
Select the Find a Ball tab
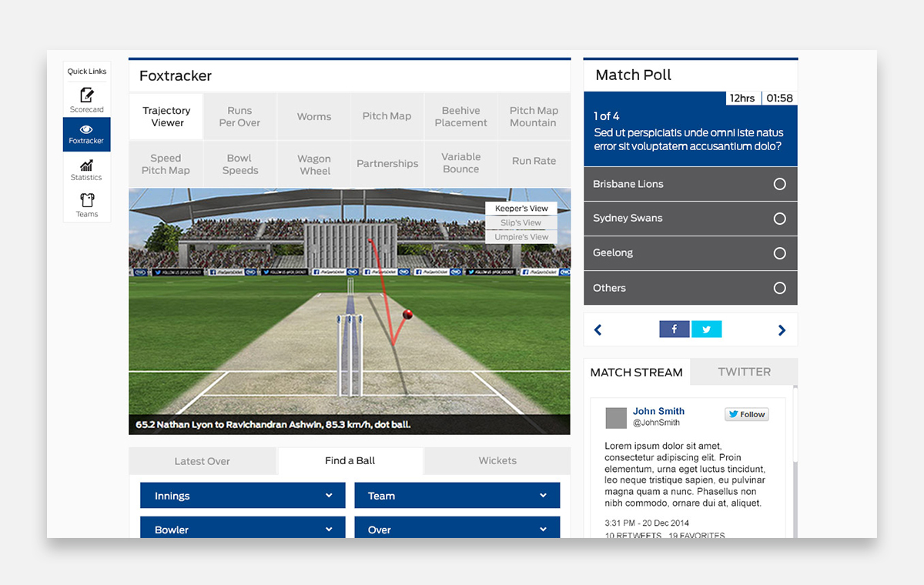[x=350, y=461]
